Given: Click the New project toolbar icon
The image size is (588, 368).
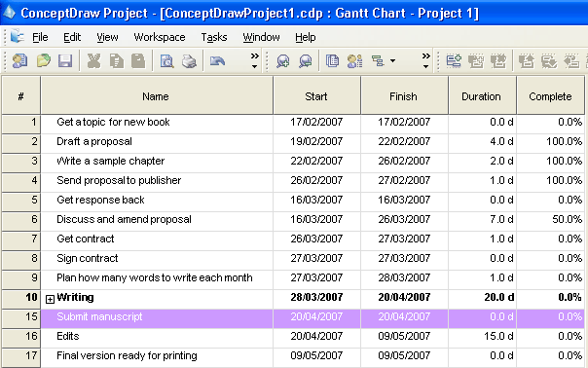Looking at the screenshot, I should point(19,60).
